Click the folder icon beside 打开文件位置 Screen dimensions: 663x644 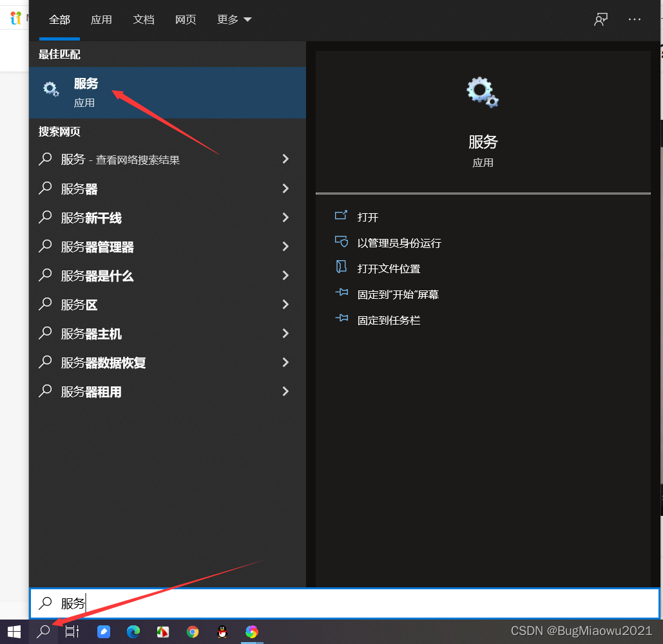pyautogui.click(x=341, y=267)
